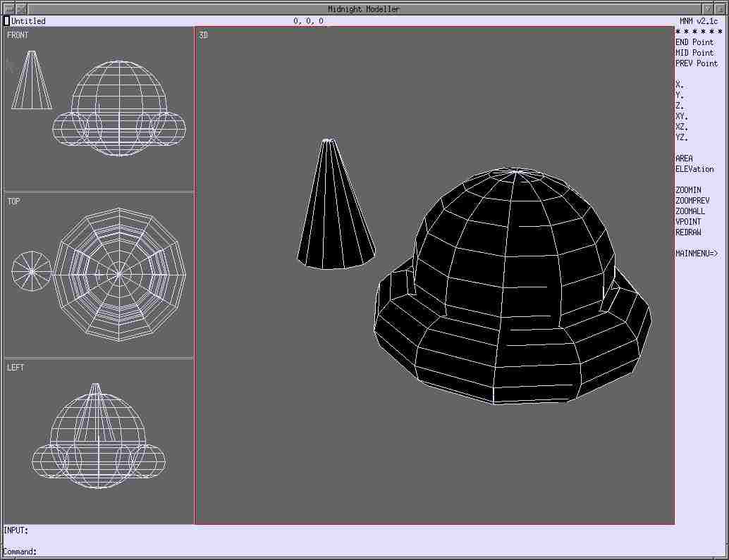Click the END Point snap option
Screen dimensions: 729x560
pos(694,42)
